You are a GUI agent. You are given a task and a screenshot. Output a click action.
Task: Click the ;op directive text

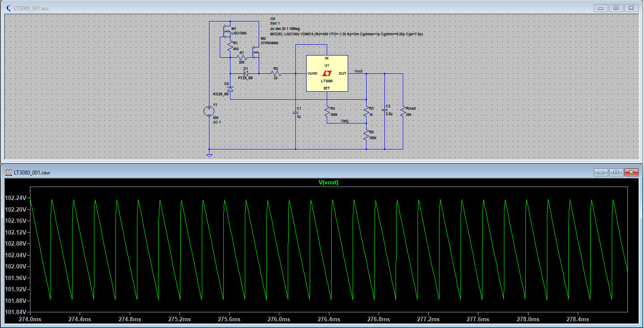(x=273, y=18)
